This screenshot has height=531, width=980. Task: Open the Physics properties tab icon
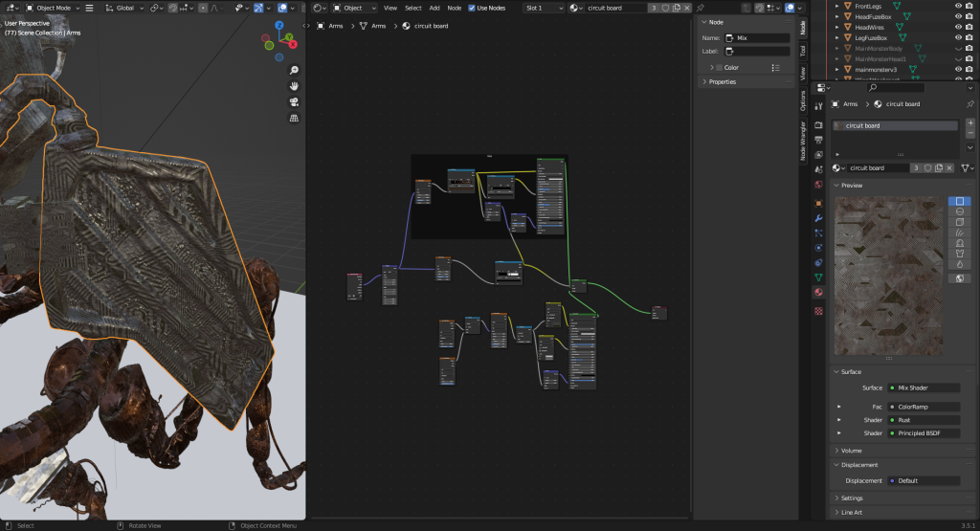coord(819,248)
